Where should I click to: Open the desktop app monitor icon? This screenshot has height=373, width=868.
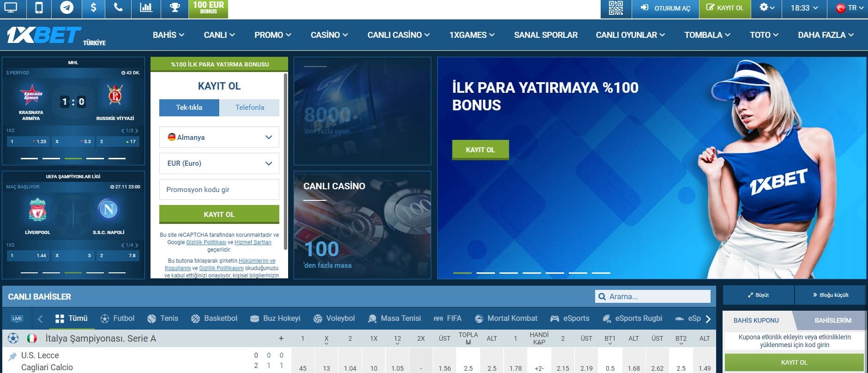pos(11,8)
